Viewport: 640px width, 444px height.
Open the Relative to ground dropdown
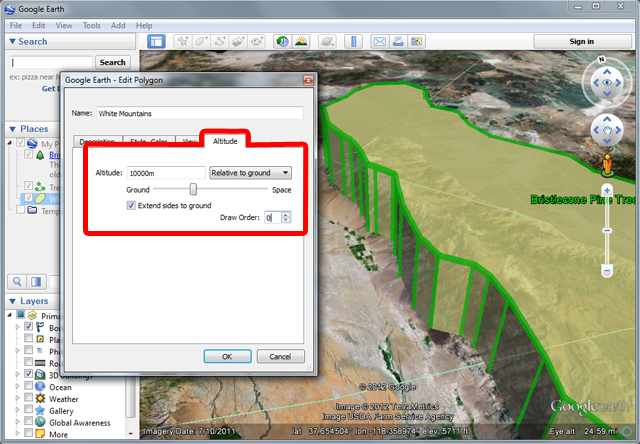click(250, 172)
